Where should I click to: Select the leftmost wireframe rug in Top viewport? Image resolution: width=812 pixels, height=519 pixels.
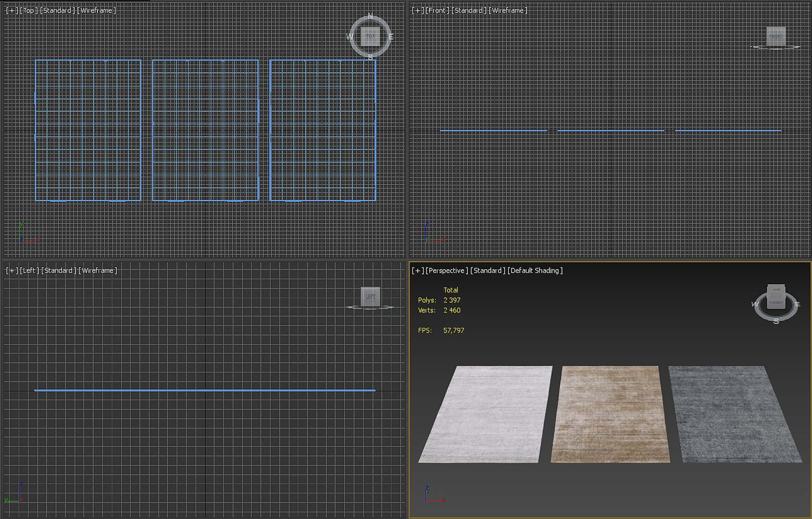point(88,130)
